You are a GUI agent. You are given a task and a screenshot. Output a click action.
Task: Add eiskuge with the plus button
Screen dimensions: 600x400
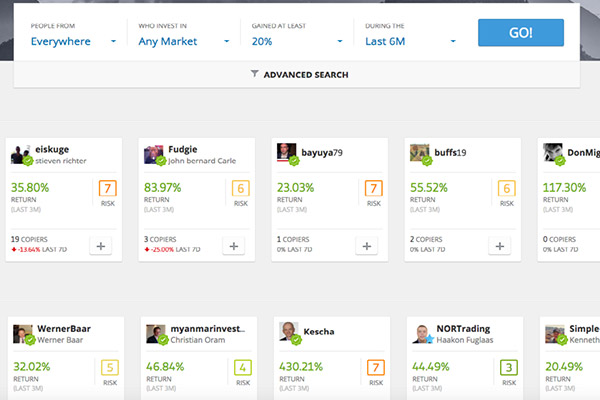coord(101,246)
